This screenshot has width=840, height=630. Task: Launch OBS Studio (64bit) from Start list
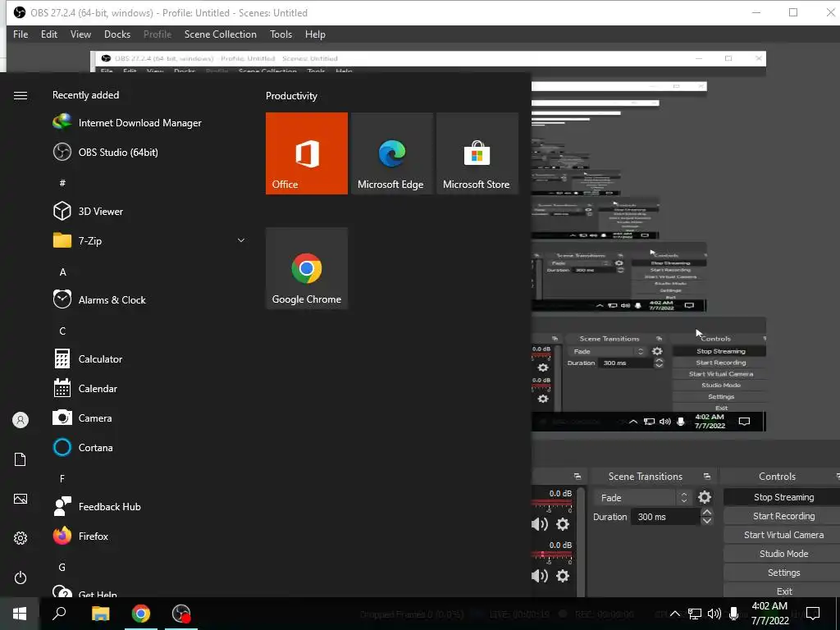pos(106,152)
